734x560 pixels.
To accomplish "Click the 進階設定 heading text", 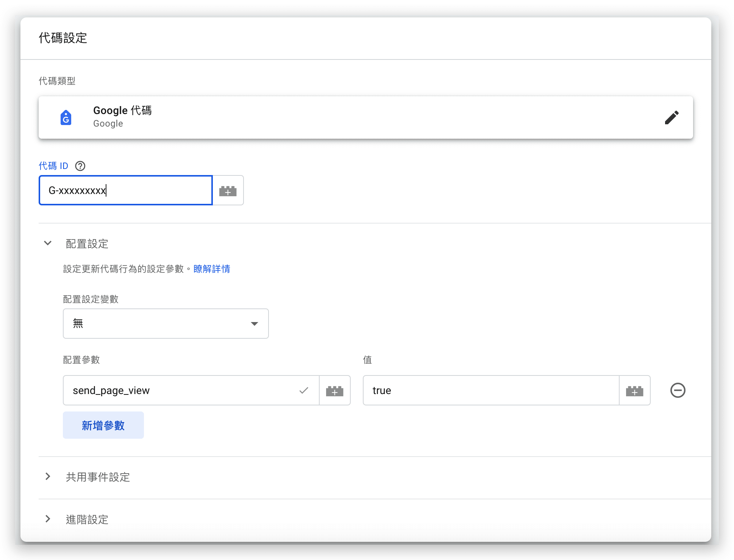I will 87,519.
